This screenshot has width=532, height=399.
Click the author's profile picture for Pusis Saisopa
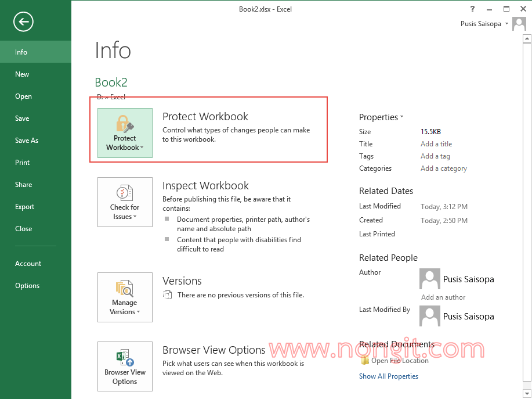(429, 279)
